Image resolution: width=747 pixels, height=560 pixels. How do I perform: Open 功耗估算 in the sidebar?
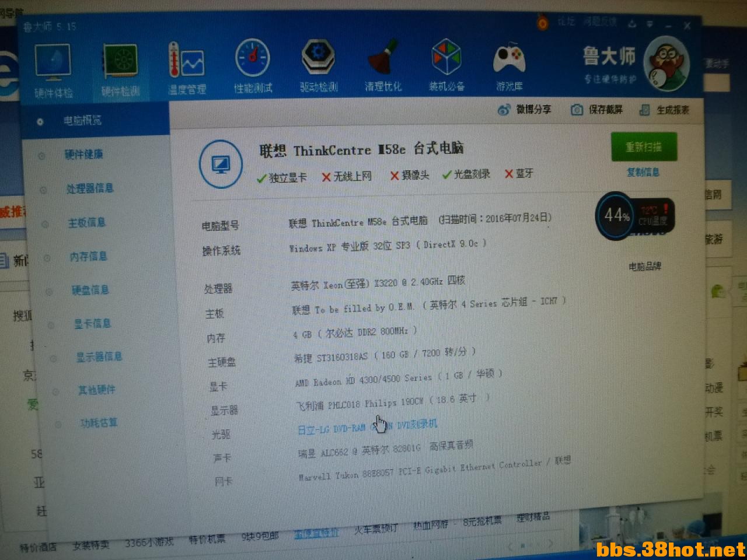coord(99,422)
